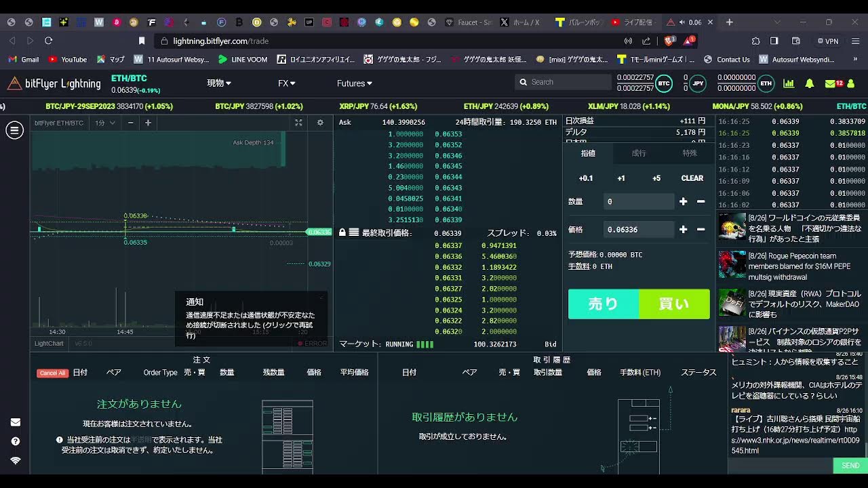Increase 数量 quantity with plus stepper
The height and width of the screenshot is (488, 868).
click(x=683, y=201)
